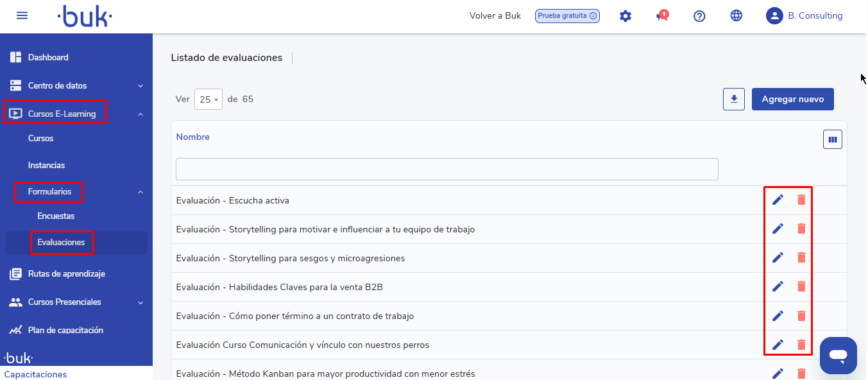The width and height of the screenshot is (868, 380).
Task: Open the chat support widget
Action: tap(838, 355)
